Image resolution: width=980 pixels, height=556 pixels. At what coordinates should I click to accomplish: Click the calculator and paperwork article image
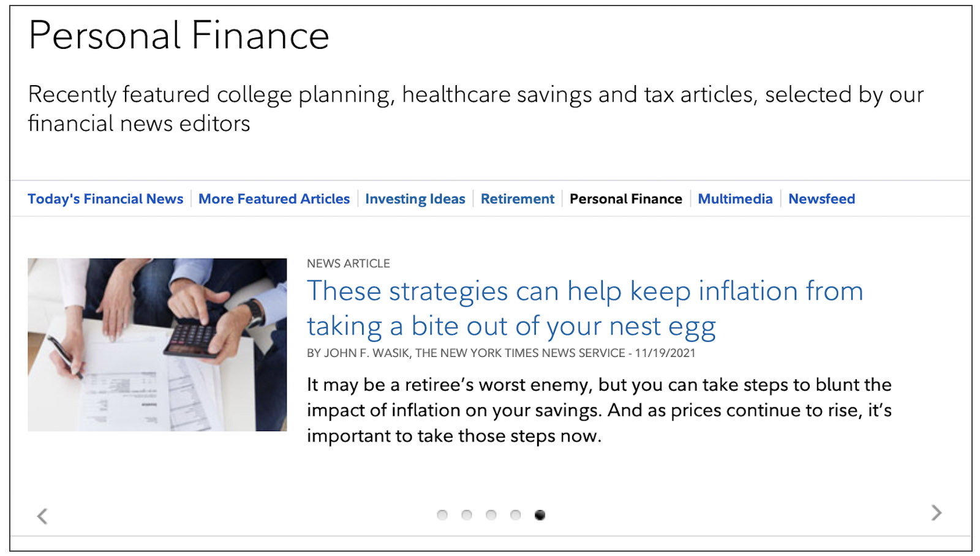[157, 345]
